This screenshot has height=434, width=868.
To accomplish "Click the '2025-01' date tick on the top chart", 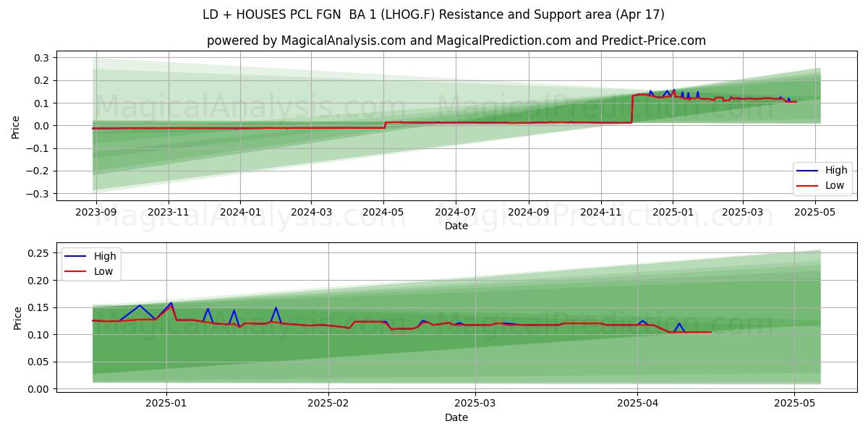I will (673, 211).
